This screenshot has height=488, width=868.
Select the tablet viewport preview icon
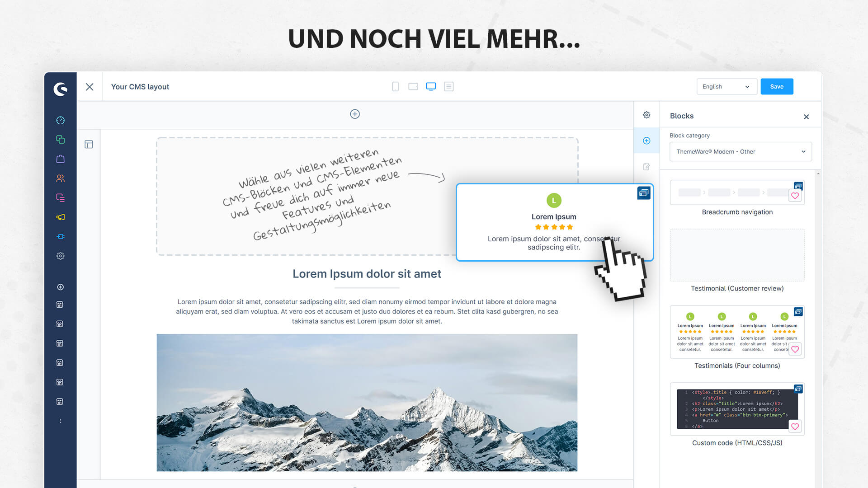(x=413, y=86)
